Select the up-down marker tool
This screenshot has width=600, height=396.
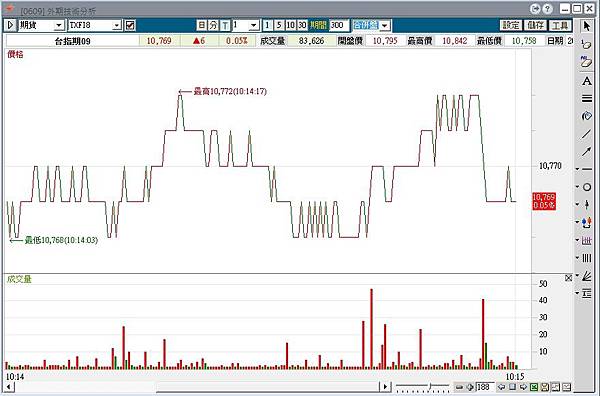(x=587, y=205)
